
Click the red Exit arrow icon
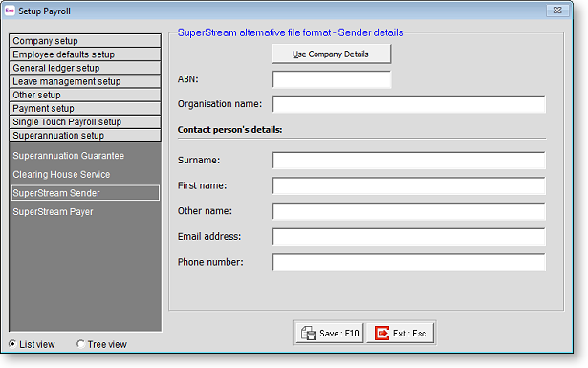pyautogui.click(x=381, y=333)
